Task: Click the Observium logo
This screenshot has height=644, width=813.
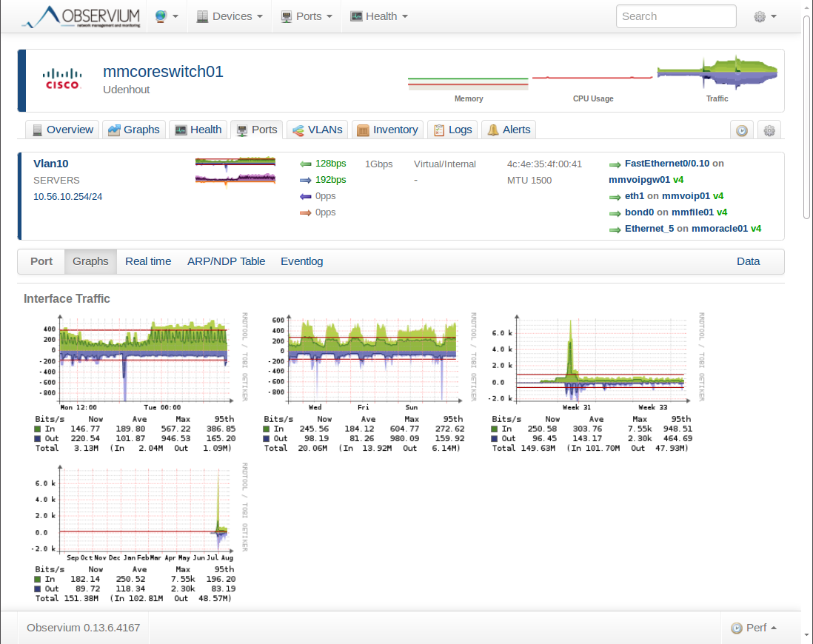Action: pos(81,16)
